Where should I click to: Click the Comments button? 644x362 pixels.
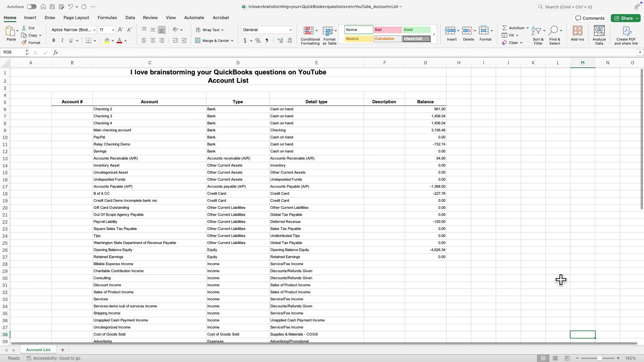point(590,18)
